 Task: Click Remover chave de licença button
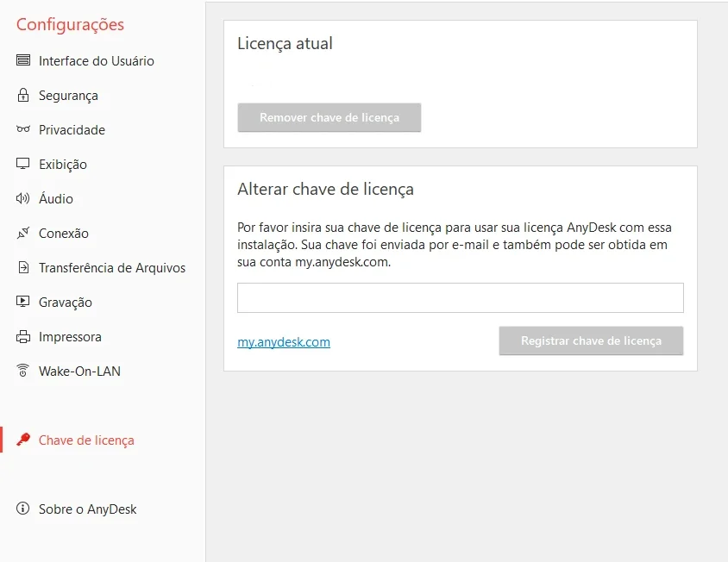pos(329,117)
